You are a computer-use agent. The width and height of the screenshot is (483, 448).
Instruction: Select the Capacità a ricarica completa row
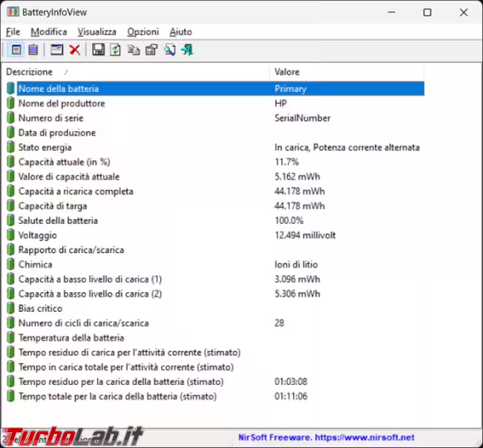(215, 191)
